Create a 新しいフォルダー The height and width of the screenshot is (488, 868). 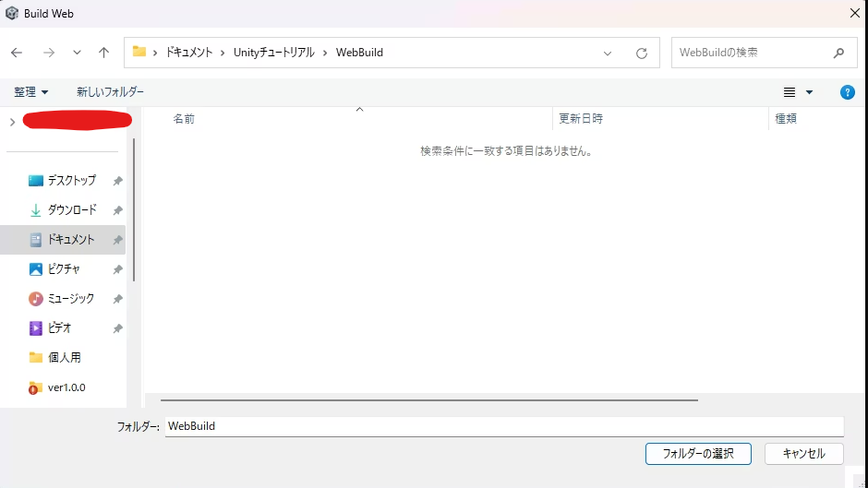point(110,92)
